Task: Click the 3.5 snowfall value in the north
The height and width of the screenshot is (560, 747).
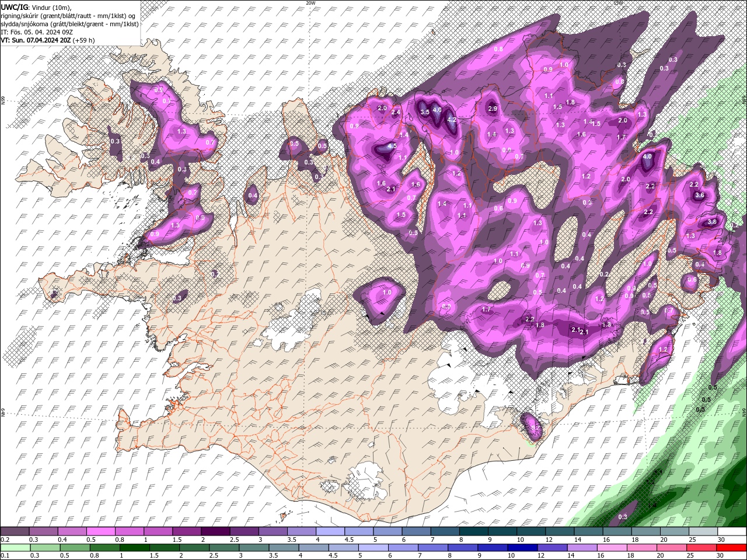Action: pos(425,112)
